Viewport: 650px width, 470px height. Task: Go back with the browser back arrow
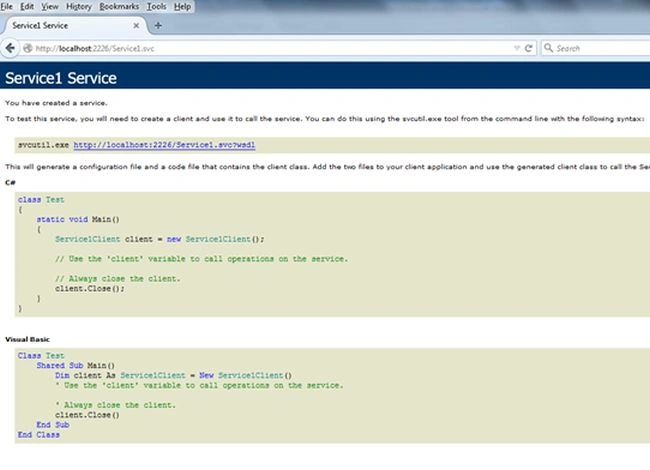pos(10,48)
